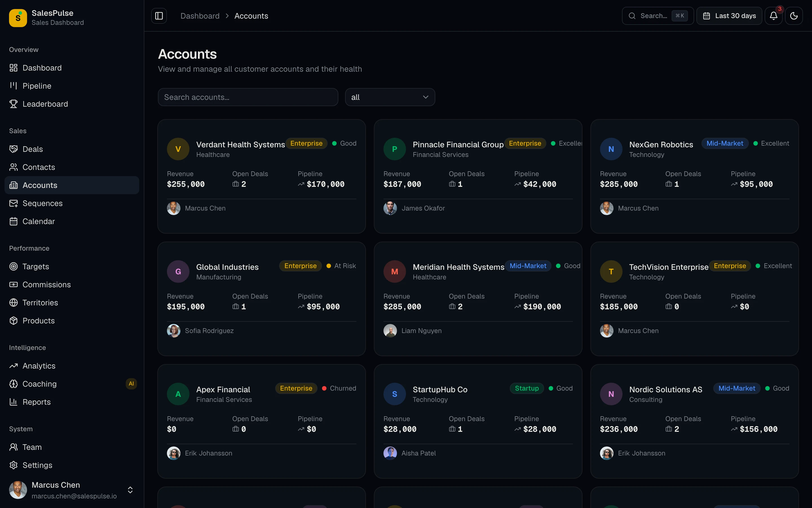The image size is (812, 508).
Task: Open the notifications bell
Action: 773,16
